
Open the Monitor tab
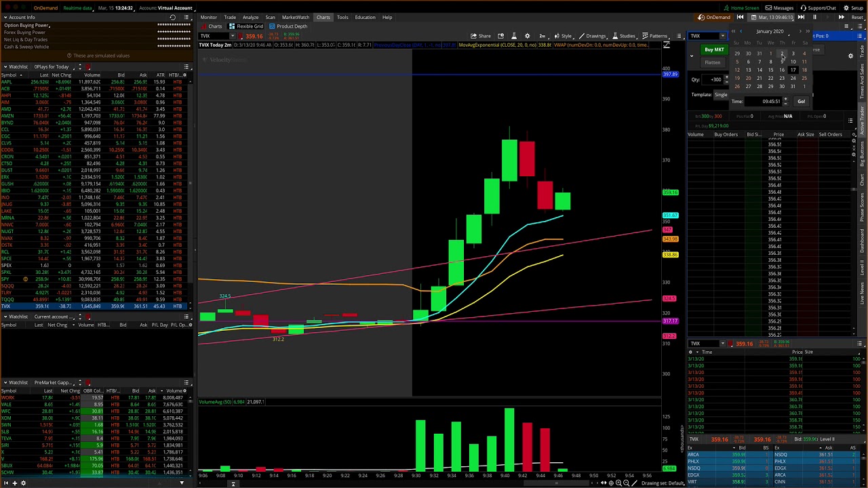point(208,17)
